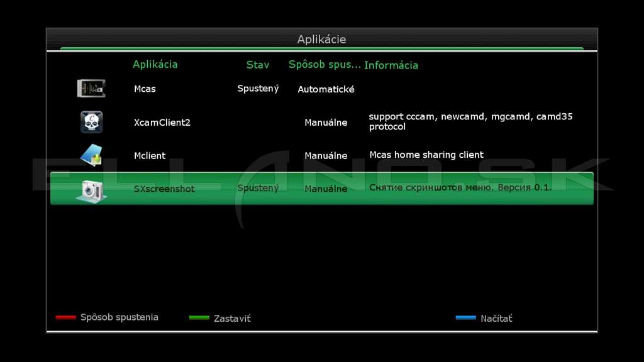Click the Načítať button label
The image size is (644, 362).
tap(497, 318)
